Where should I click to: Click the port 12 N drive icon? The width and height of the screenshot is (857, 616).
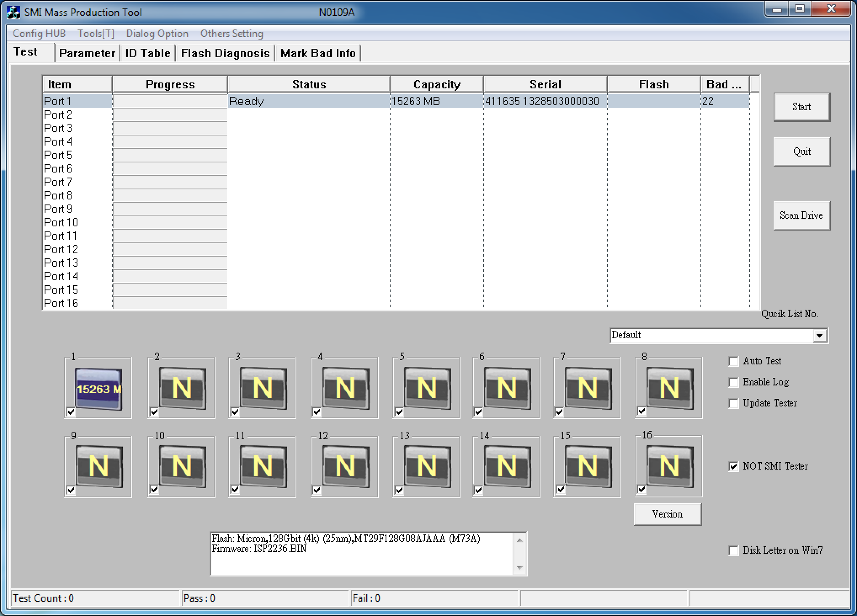pyautogui.click(x=345, y=467)
